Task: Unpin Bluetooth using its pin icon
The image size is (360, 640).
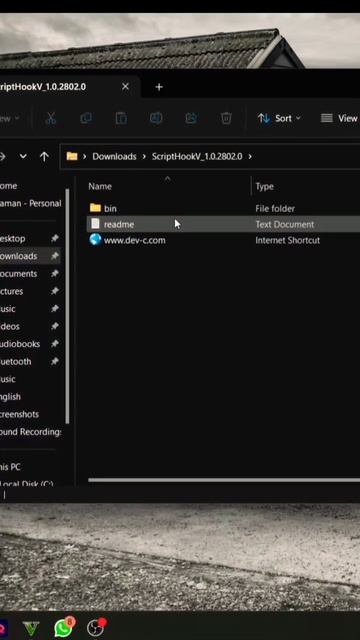Action: 55,362
